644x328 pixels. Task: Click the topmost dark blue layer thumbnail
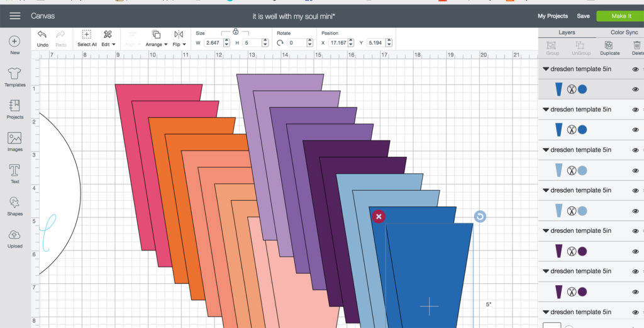point(558,89)
